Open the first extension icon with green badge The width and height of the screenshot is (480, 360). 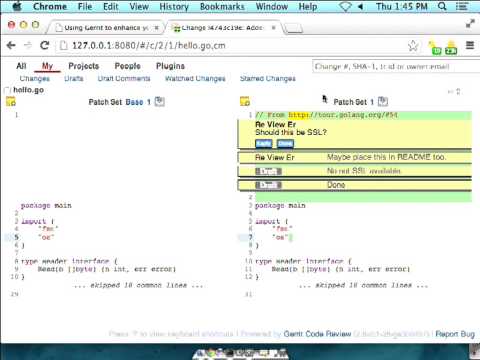click(x=435, y=48)
